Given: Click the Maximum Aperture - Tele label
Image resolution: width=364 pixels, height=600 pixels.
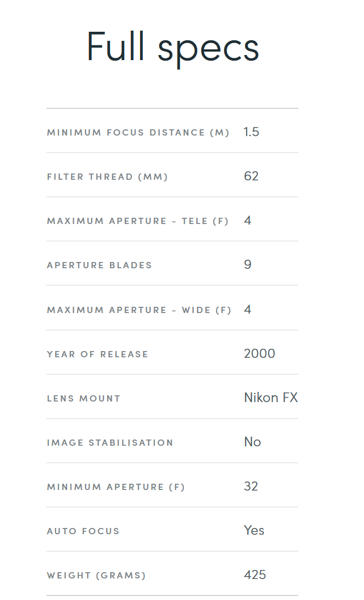Looking at the screenshot, I should click(x=138, y=221).
